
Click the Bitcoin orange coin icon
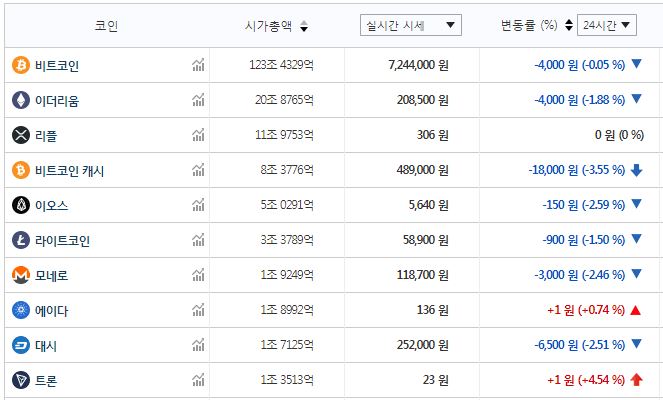click(20, 65)
